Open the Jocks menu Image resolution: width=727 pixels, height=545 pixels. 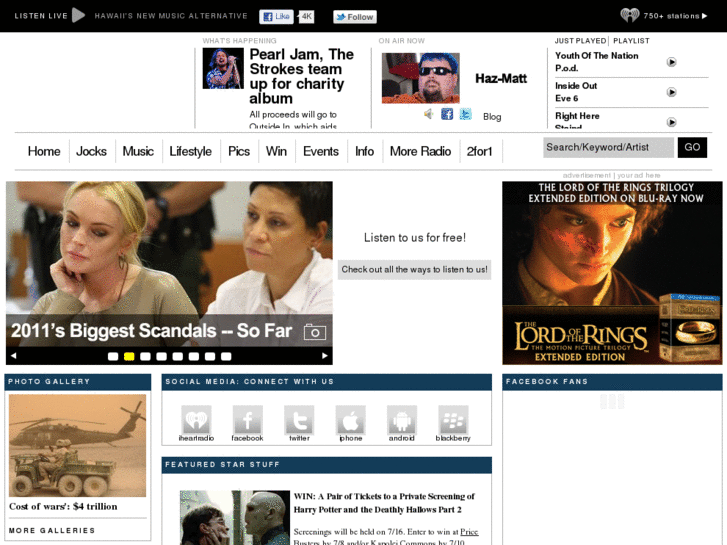pos(91,151)
